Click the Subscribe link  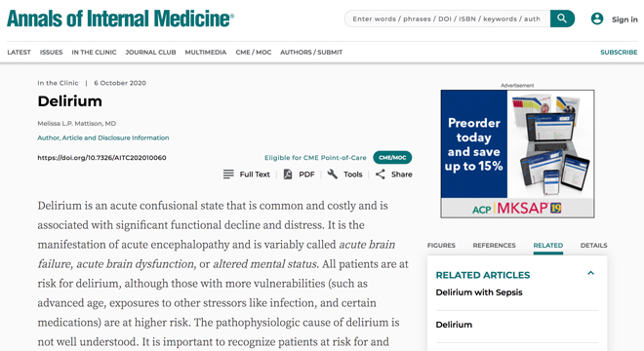coord(619,52)
